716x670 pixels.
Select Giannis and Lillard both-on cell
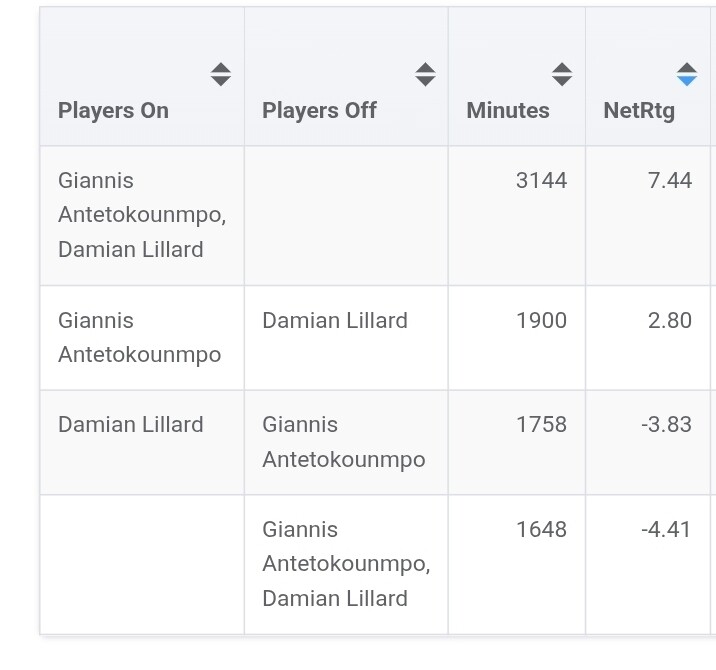(x=142, y=215)
